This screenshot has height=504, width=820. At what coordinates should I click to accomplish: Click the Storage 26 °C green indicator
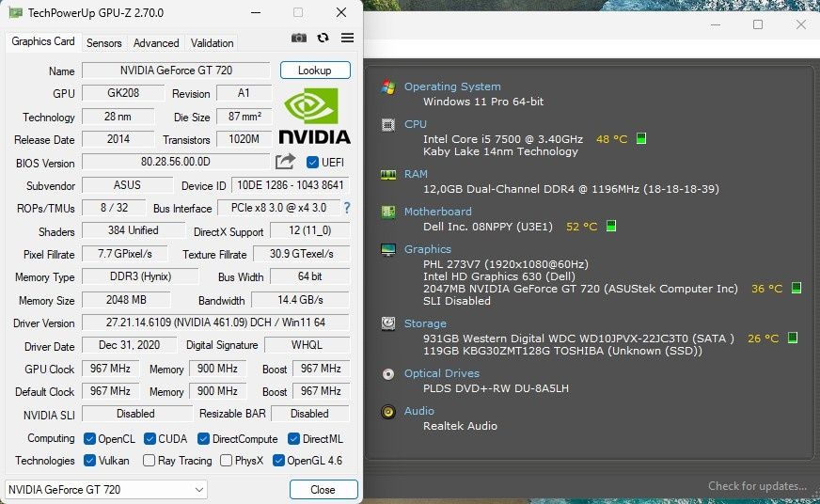click(793, 338)
